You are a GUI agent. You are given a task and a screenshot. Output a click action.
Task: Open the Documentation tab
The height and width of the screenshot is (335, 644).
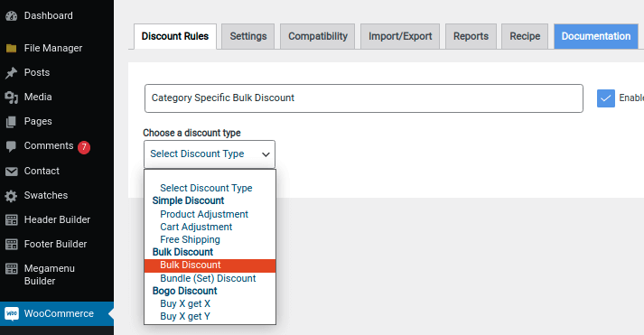(596, 36)
